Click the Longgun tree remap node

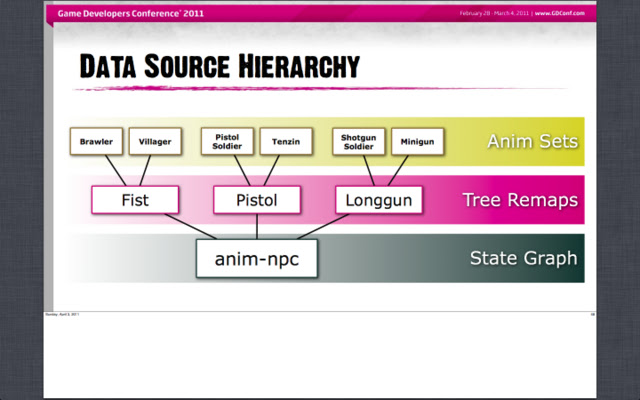coord(379,200)
